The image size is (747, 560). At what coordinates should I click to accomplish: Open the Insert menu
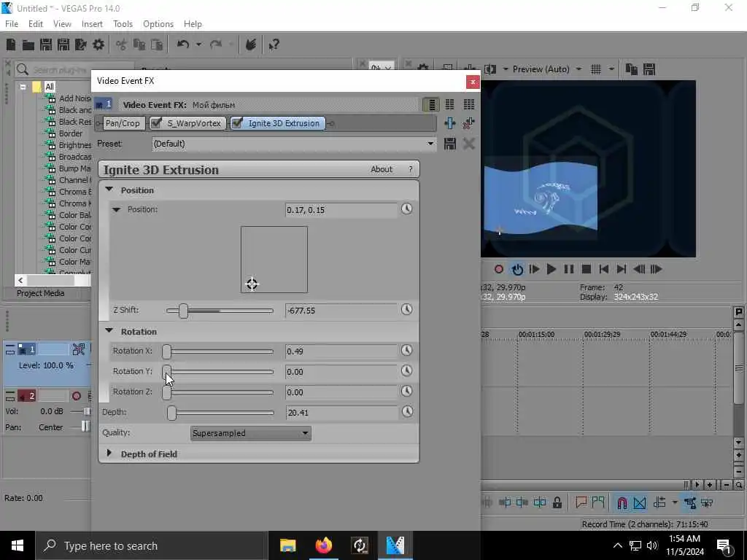[92, 24]
